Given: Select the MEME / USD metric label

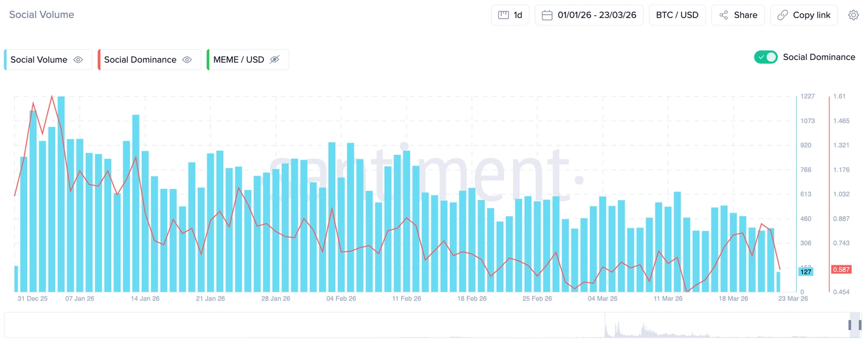Looking at the screenshot, I should point(238,60).
